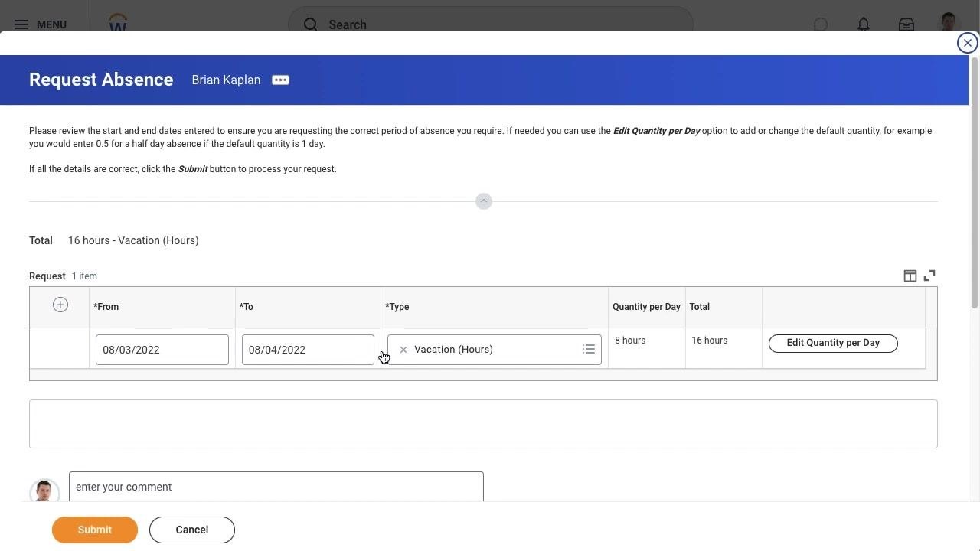Click the Search box in background header
The height and width of the screenshot is (551, 980).
click(x=491, y=24)
